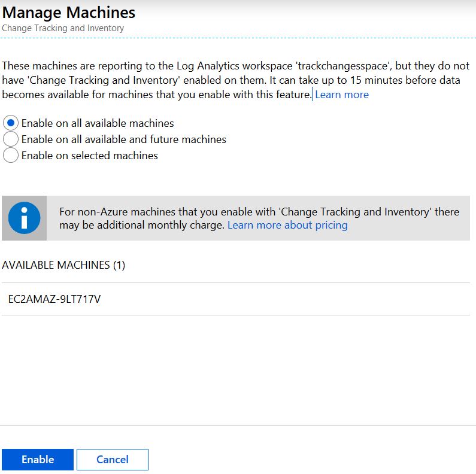
Task: Click the 'AVAILABLE MACHINES (1)' header
Action: tap(63, 265)
